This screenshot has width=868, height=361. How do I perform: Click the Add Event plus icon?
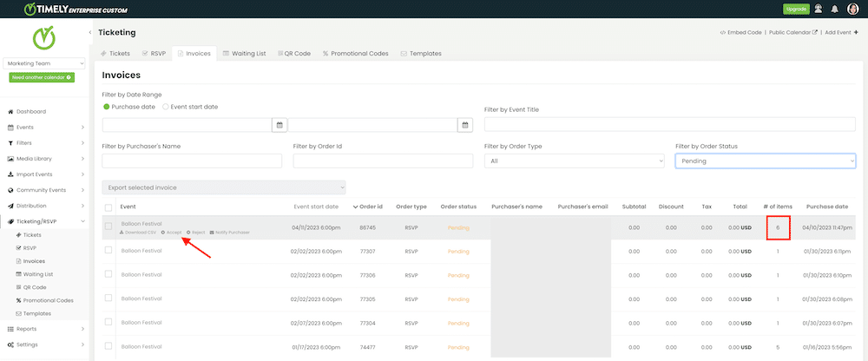click(x=857, y=32)
